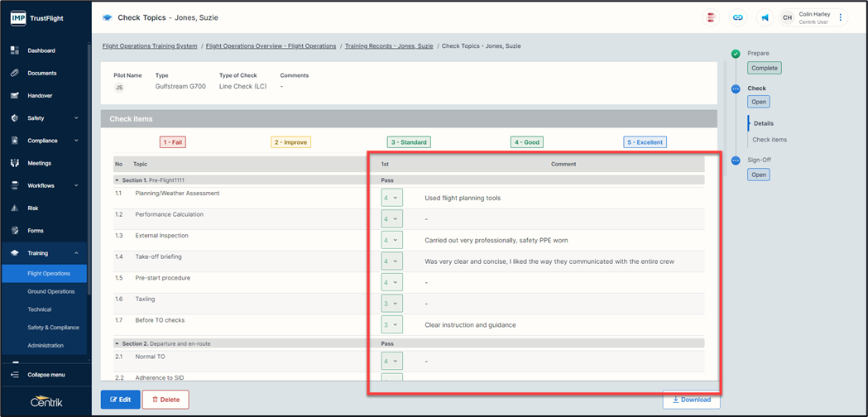Open score dropdown for Planning/Weather Assessment
The height and width of the screenshot is (417, 868).
coord(391,198)
